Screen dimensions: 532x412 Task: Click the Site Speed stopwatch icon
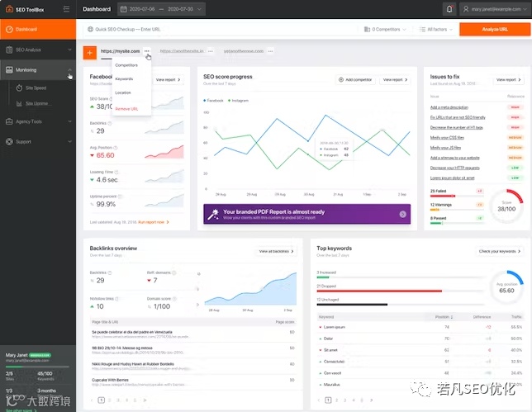click(x=19, y=88)
